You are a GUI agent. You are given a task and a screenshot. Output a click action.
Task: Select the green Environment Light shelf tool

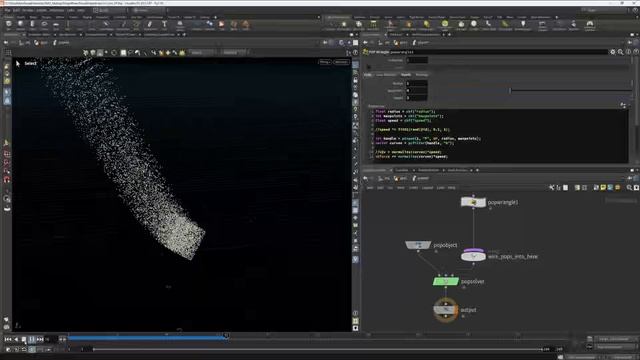(x=444, y=24)
